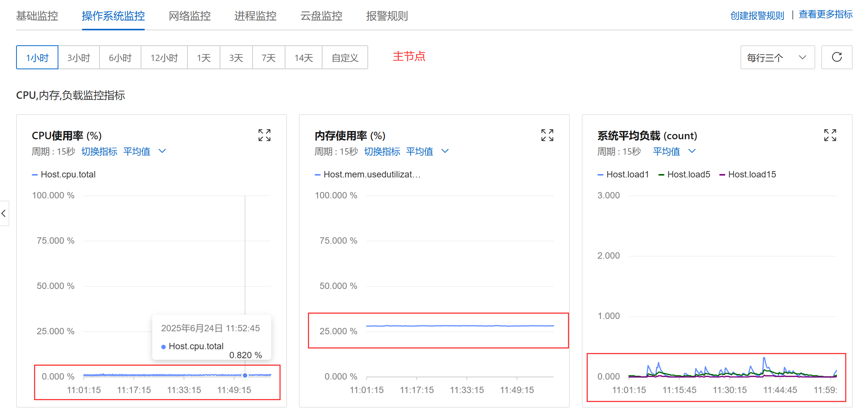The height and width of the screenshot is (417, 868).
Task: Click the 查看更多指标 link
Action: point(826,15)
